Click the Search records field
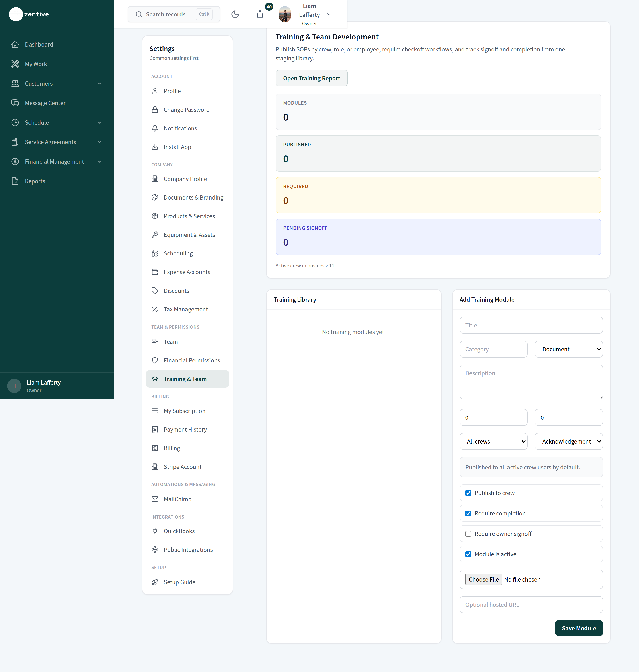639x672 pixels. click(174, 14)
